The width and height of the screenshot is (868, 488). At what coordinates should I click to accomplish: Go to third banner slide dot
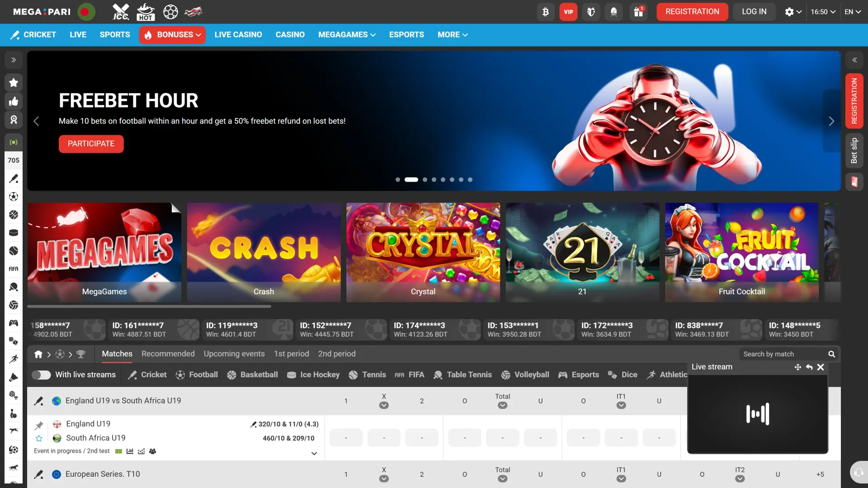click(x=425, y=180)
